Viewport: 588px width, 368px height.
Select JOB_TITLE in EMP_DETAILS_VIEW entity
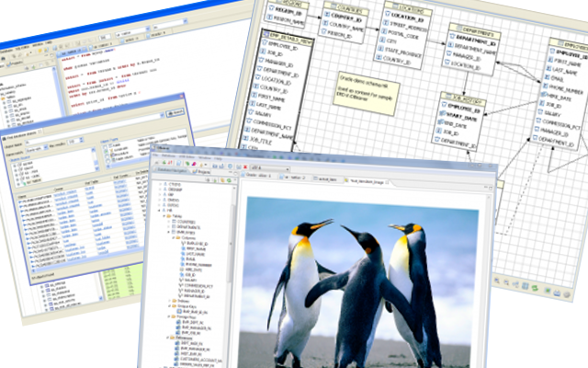point(261,140)
